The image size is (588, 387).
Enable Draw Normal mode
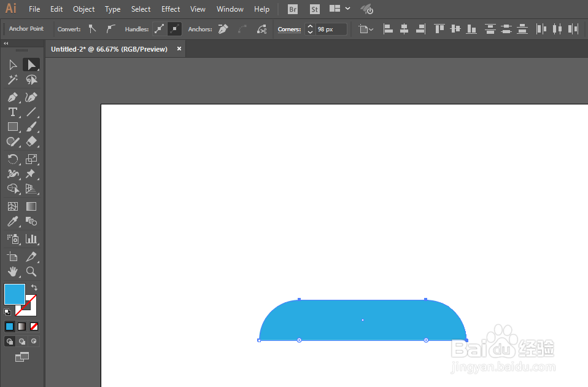pyautogui.click(x=10, y=341)
